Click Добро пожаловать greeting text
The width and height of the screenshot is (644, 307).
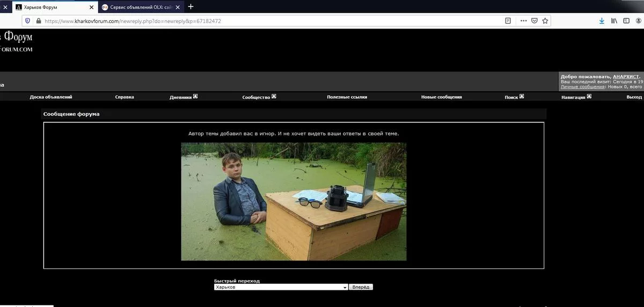(586, 77)
